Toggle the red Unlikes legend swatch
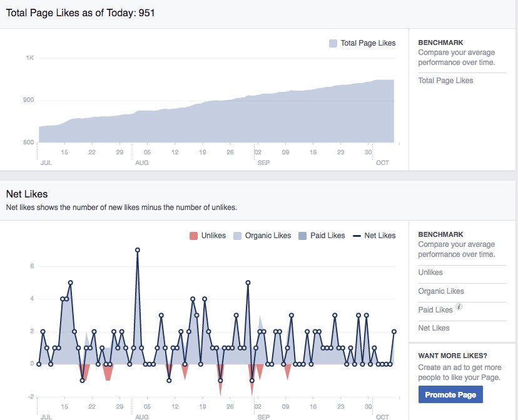The image size is (518, 420). click(193, 236)
